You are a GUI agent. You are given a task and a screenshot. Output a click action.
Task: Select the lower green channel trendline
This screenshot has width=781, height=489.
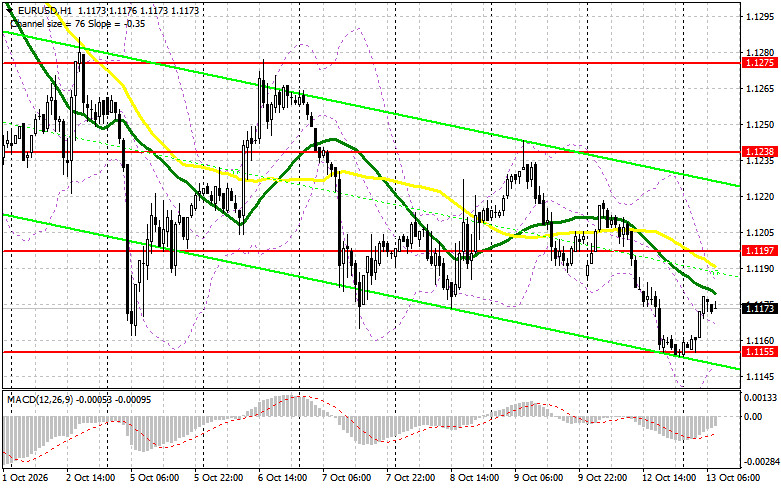[x=371, y=292]
